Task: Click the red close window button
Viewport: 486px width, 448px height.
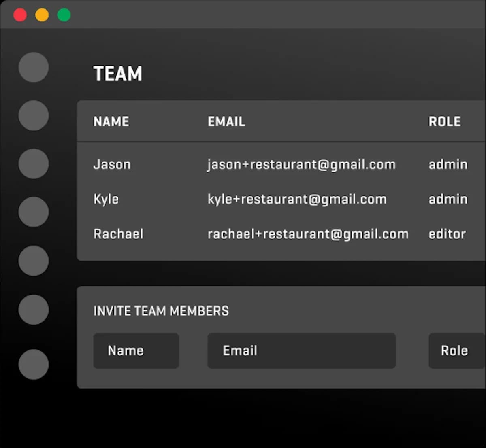Action: 20,15
